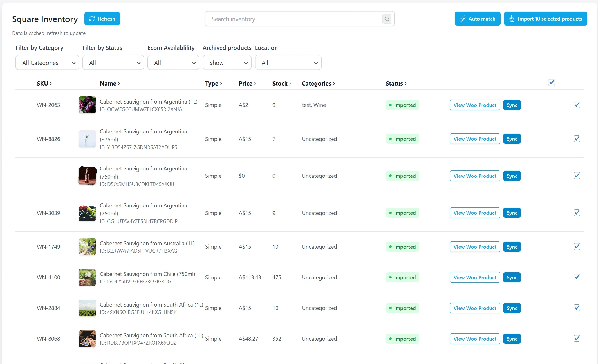Toggle the select-all checkbox in header
The width and height of the screenshot is (598, 364).
click(551, 82)
